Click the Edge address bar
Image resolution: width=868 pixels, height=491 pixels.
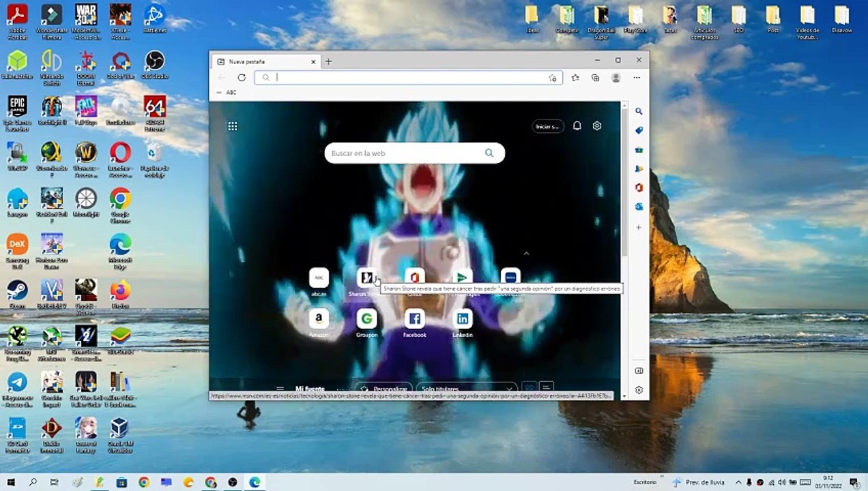pos(408,78)
